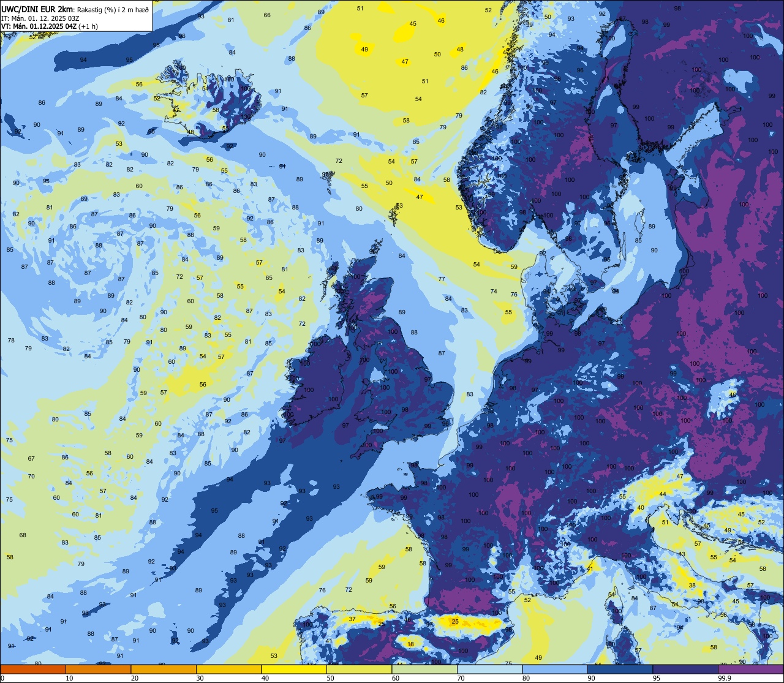Click the legend tick label '40'
The height and width of the screenshot is (683, 784).
pyautogui.click(x=265, y=678)
